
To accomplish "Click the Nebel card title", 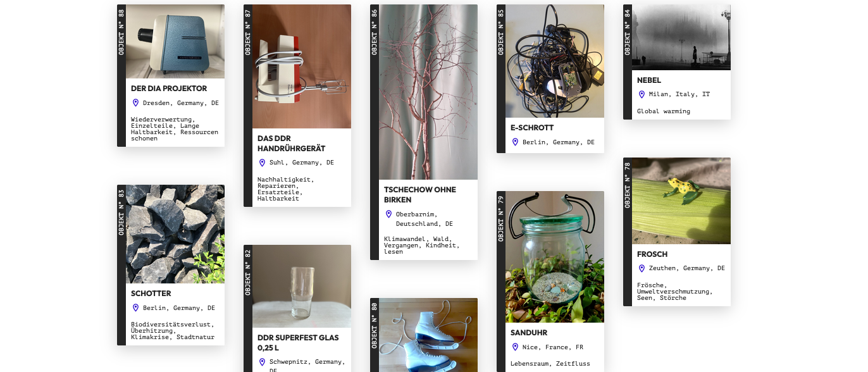I will pos(649,80).
